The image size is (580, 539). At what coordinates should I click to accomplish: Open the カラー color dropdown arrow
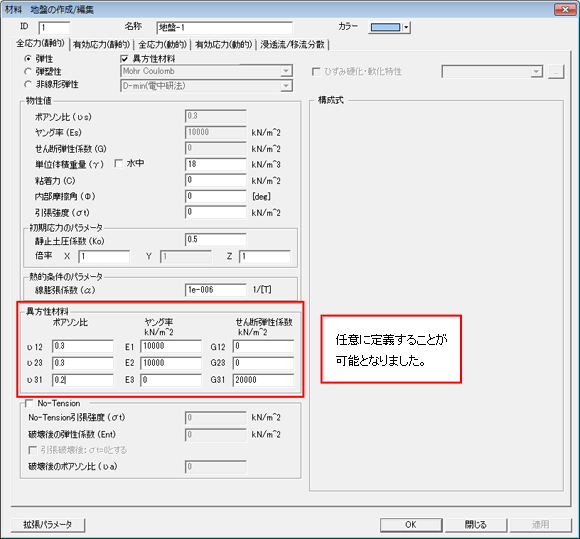coord(406,27)
